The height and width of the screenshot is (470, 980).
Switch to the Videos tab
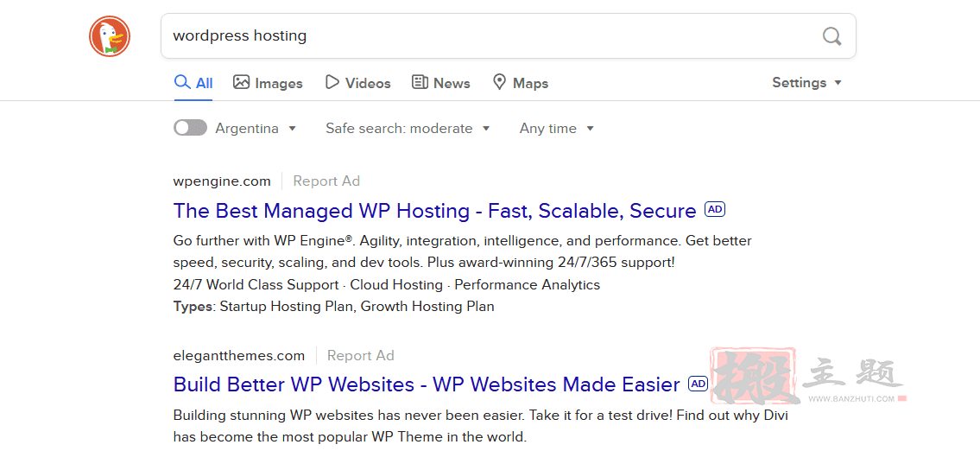(358, 83)
